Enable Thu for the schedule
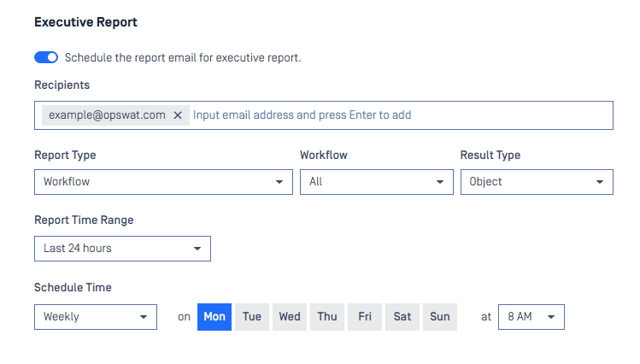The image size is (640, 364). [327, 317]
